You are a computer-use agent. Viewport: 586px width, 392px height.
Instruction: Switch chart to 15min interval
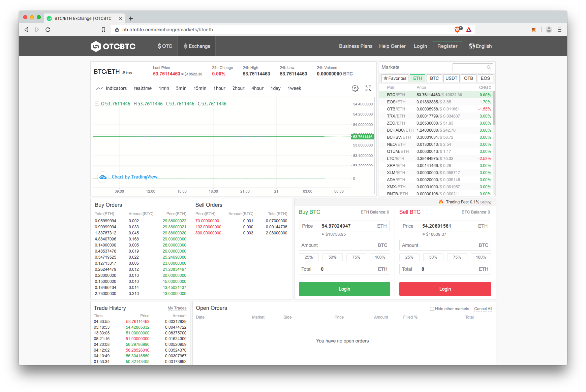tap(200, 88)
